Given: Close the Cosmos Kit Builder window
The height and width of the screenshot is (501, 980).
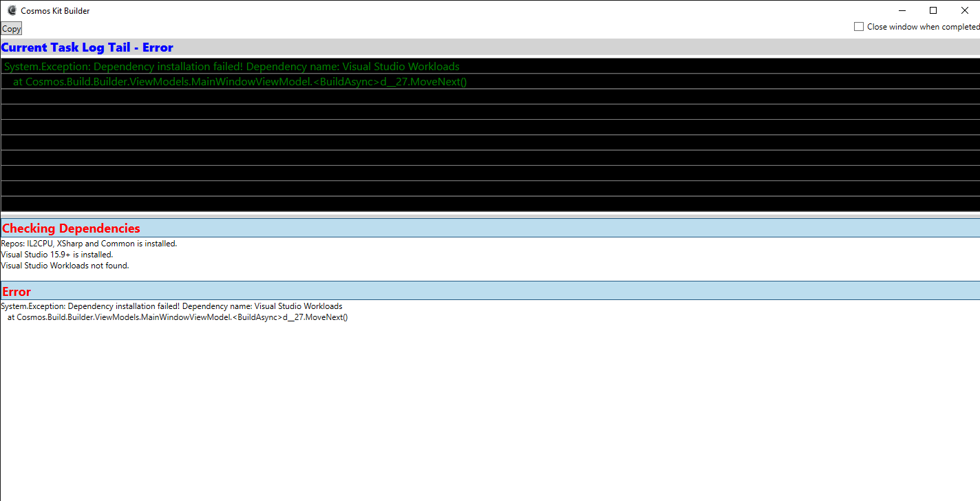Looking at the screenshot, I should pos(965,10).
